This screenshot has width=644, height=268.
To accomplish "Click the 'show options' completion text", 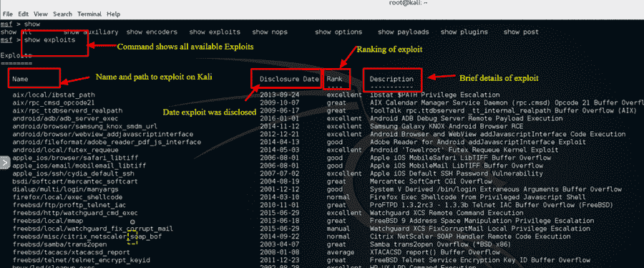I will click(339, 32).
